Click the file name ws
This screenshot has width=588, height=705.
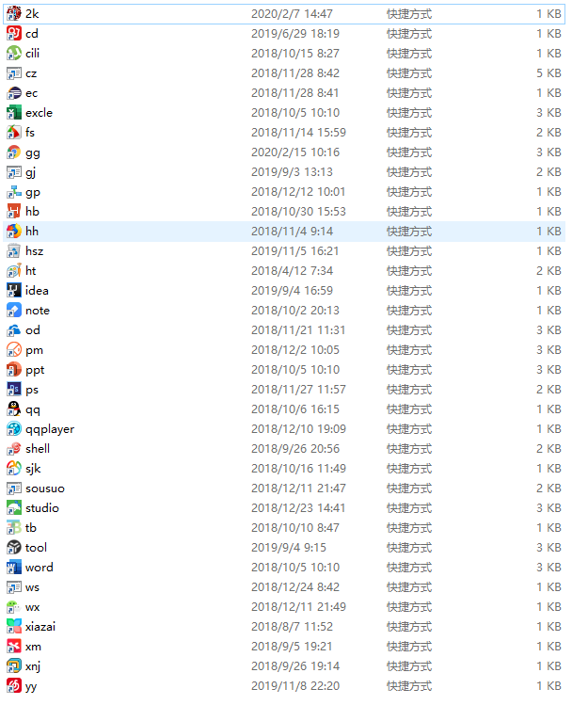(32, 587)
